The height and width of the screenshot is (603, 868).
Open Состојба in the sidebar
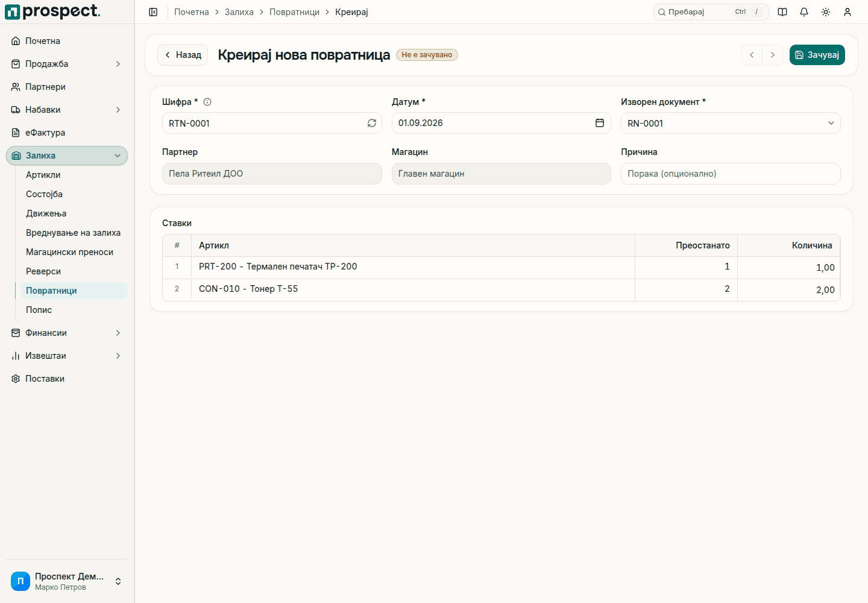[x=74, y=194]
